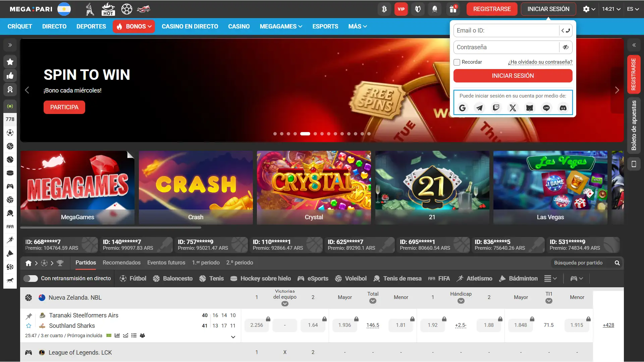Sign in with Telegram icon
This screenshot has height=362, width=644.
479,108
